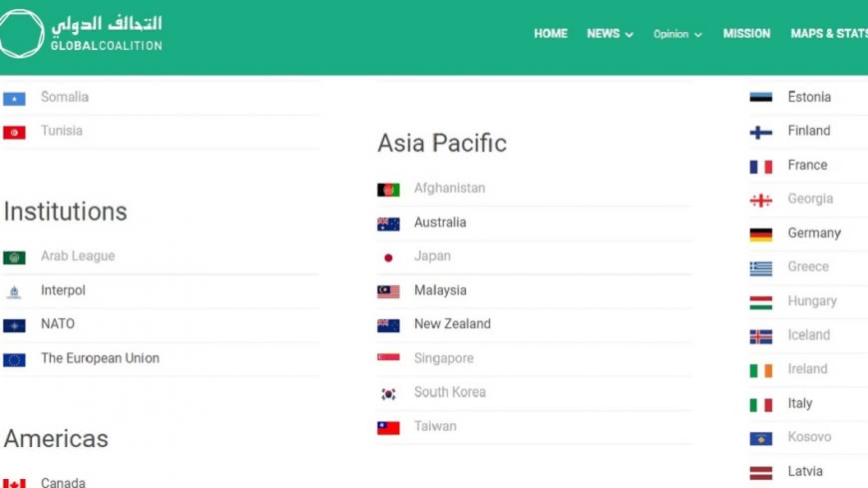The height and width of the screenshot is (488, 868).
Task: Click the Afghanistan flag icon
Action: (x=389, y=190)
